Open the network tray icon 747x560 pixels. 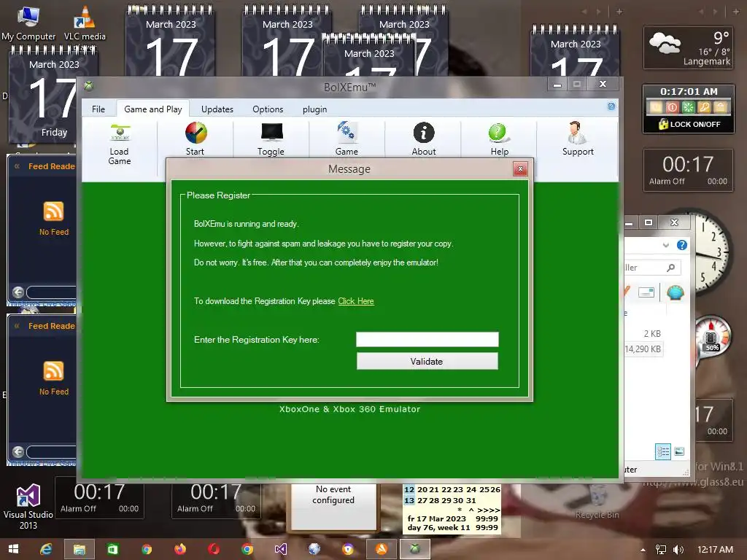(661, 550)
